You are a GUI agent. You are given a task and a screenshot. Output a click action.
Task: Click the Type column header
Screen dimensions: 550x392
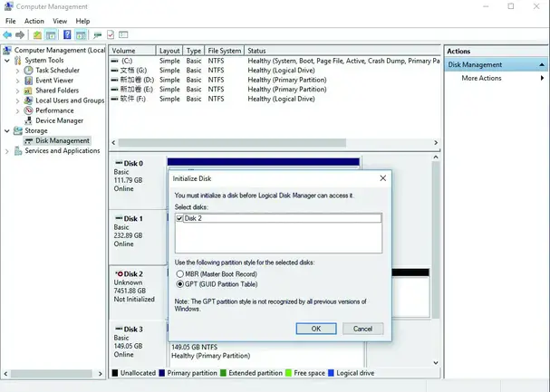pos(194,51)
